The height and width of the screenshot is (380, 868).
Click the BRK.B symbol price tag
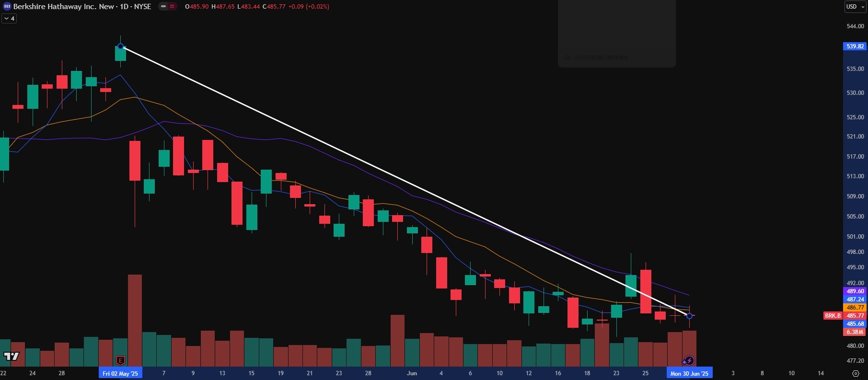[833, 316]
